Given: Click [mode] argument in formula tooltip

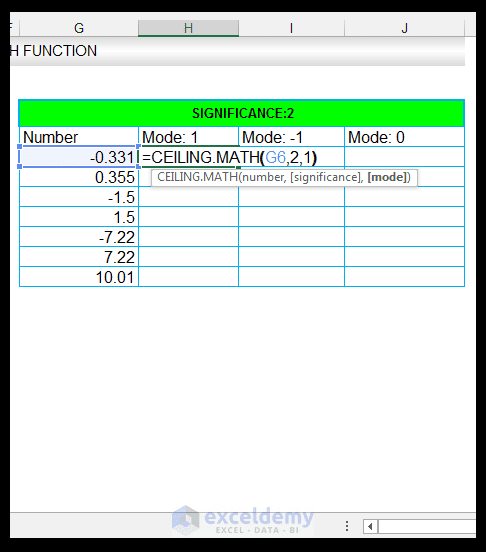Looking at the screenshot, I should (387, 177).
